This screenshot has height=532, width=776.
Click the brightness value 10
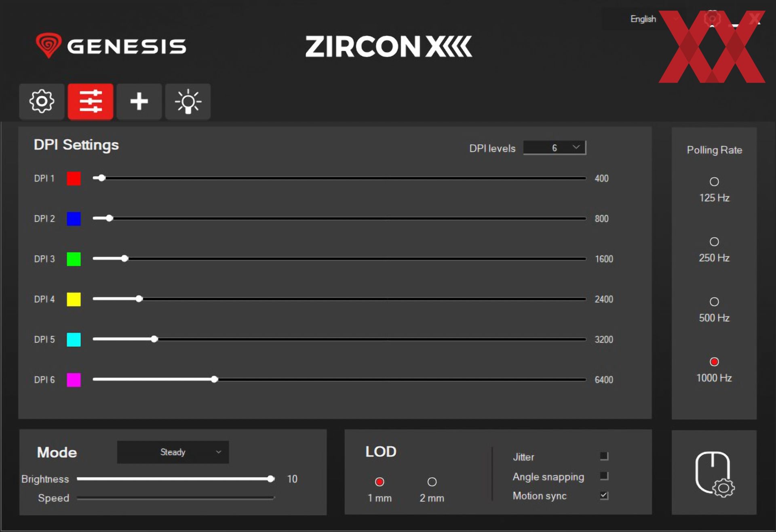[x=292, y=479]
